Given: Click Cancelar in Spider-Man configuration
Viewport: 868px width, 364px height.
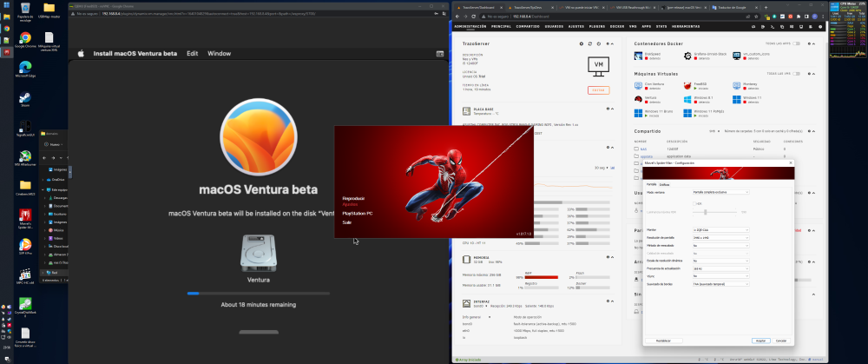Looking at the screenshot, I should (780, 341).
